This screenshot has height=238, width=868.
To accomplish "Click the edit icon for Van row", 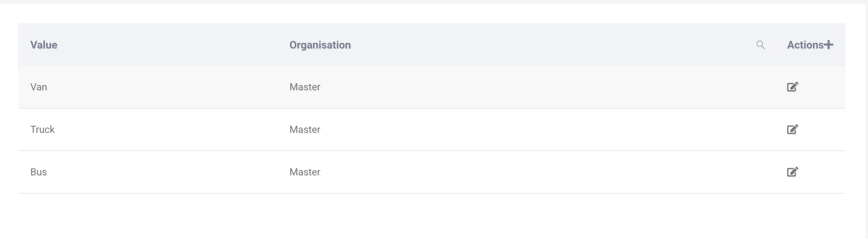I will pos(792,87).
